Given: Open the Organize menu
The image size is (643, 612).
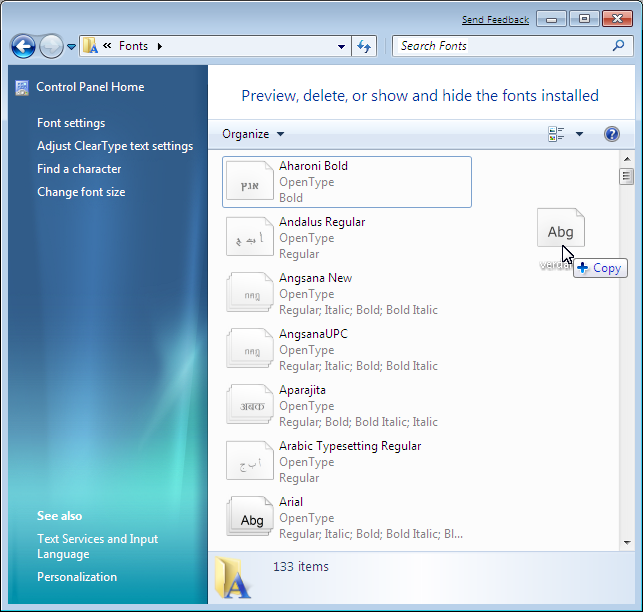Looking at the screenshot, I should pos(253,134).
